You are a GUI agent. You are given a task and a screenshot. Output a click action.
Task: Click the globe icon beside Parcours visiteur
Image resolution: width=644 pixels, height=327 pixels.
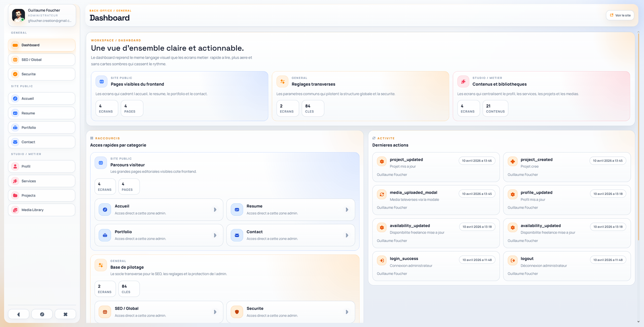click(101, 163)
